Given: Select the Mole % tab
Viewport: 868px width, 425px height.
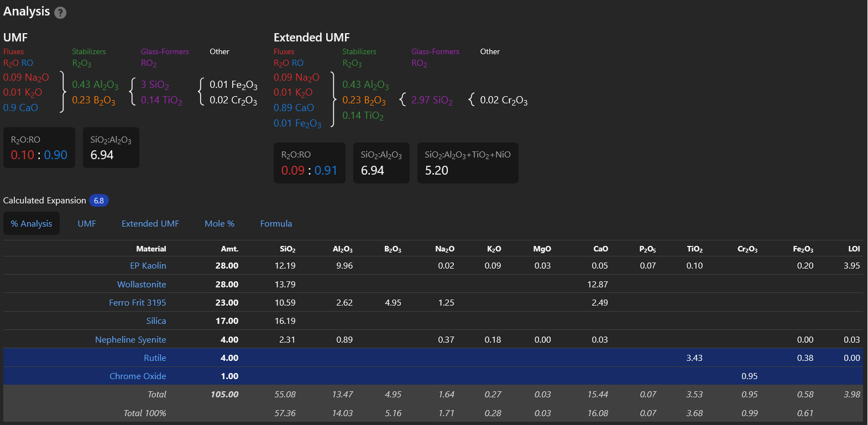Looking at the screenshot, I should [219, 223].
